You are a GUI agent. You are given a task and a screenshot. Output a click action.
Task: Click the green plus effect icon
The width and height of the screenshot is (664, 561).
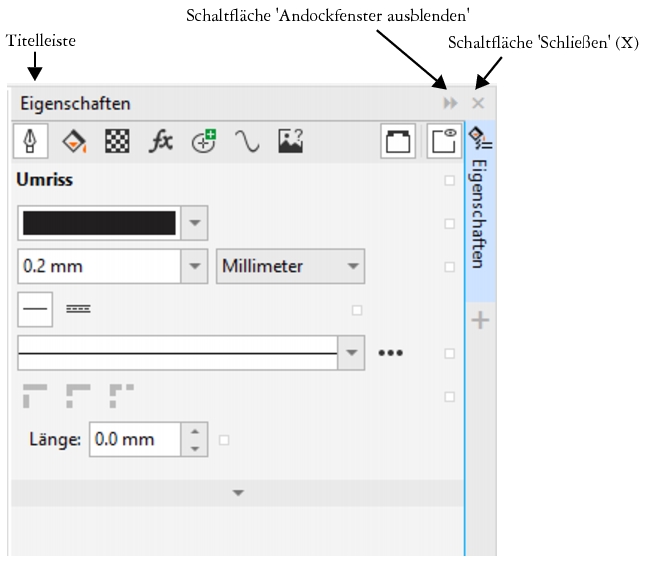[204, 142]
